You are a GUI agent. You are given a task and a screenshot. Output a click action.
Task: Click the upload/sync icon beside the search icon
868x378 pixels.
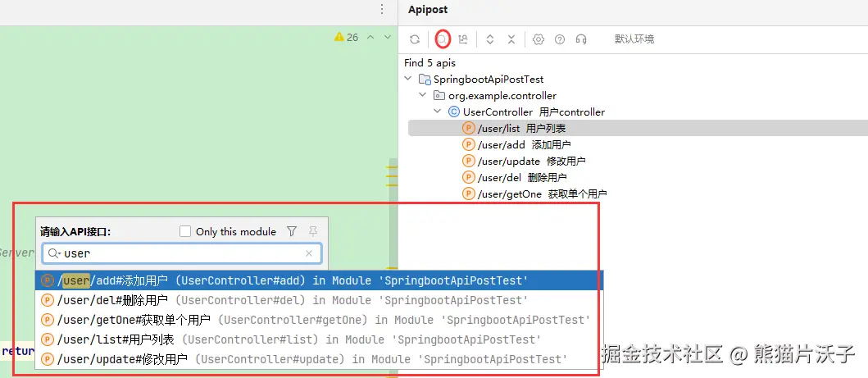(x=463, y=39)
